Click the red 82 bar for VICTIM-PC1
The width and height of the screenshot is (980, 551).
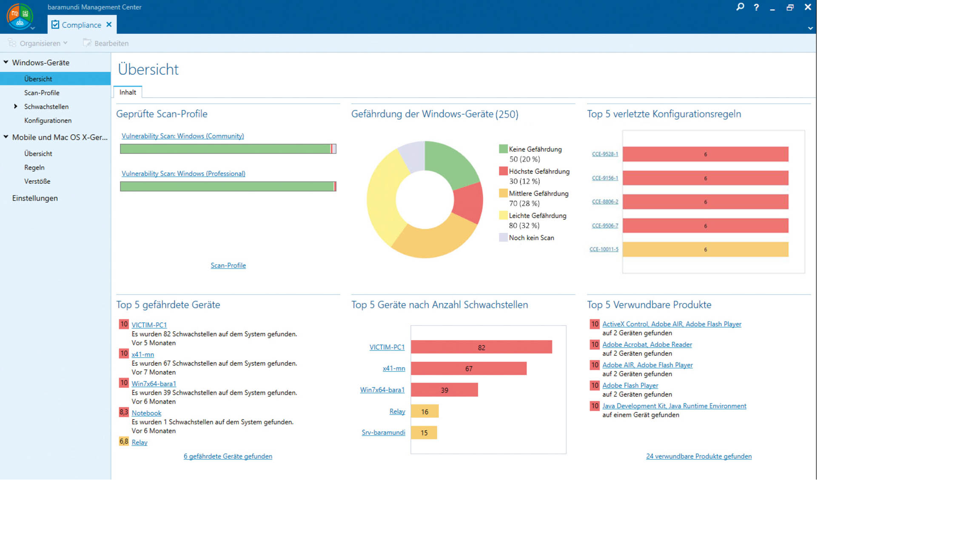481,347
